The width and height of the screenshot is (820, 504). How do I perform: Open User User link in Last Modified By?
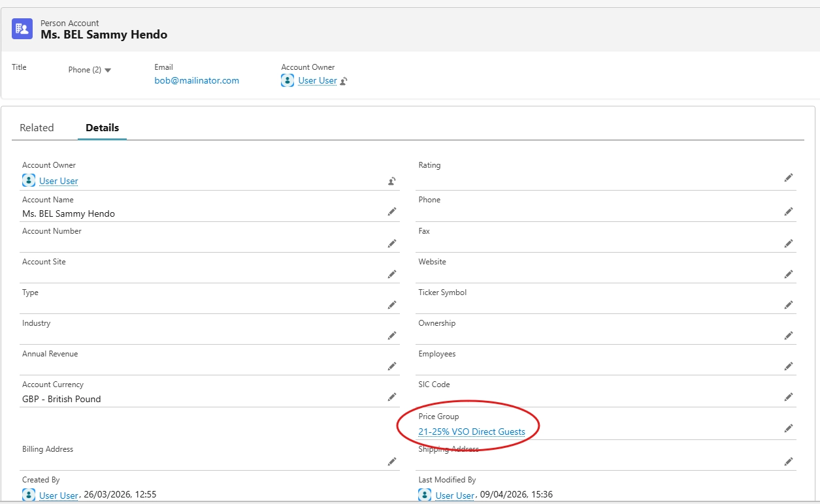click(x=455, y=496)
